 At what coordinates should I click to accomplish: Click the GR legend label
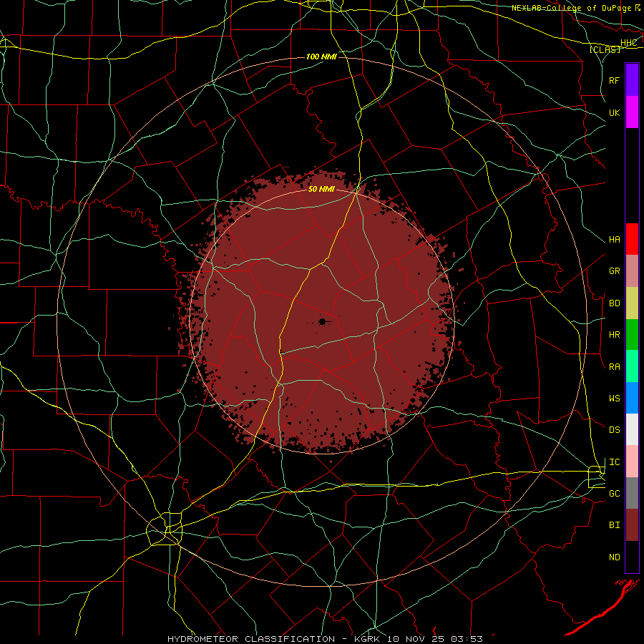point(614,271)
